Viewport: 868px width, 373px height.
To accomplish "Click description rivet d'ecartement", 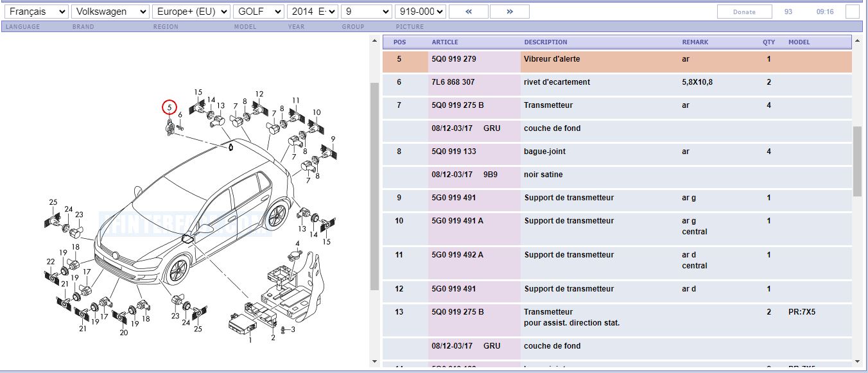I will coord(557,82).
